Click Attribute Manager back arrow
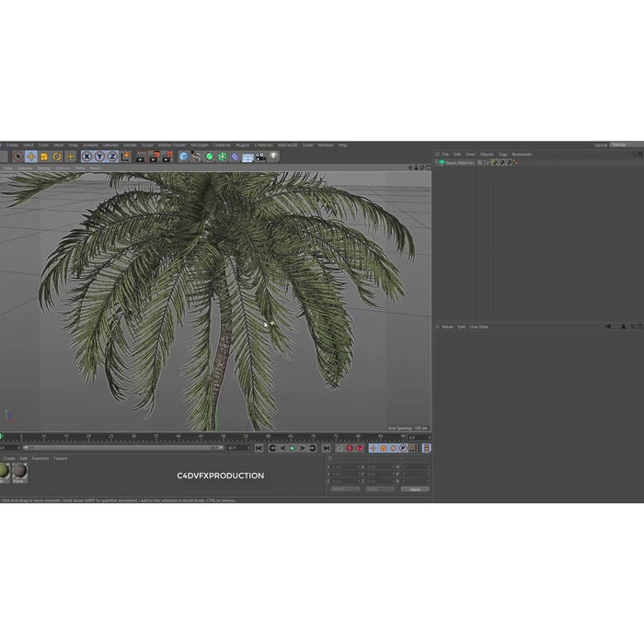This screenshot has height=644, width=644. 608,327
